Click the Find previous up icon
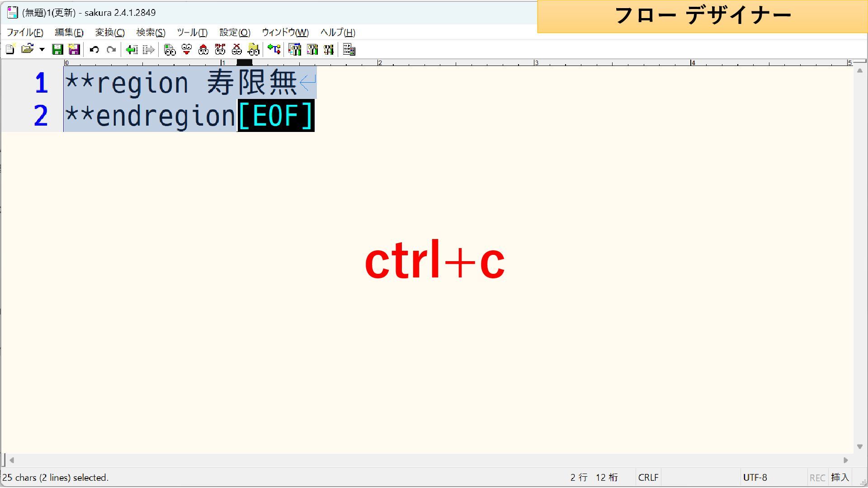 [203, 49]
